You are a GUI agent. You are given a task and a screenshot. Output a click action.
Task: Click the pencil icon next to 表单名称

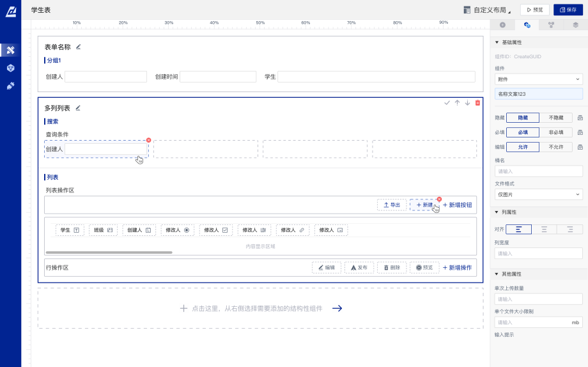click(x=79, y=47)
